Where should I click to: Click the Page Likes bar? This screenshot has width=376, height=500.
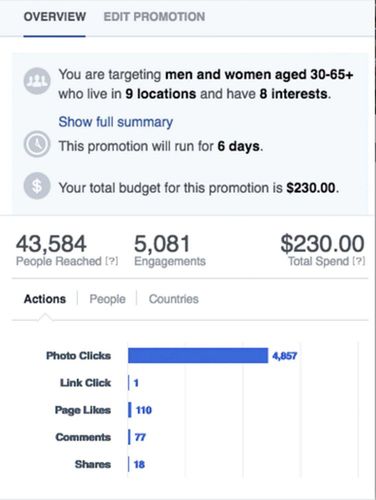point(130,410)
